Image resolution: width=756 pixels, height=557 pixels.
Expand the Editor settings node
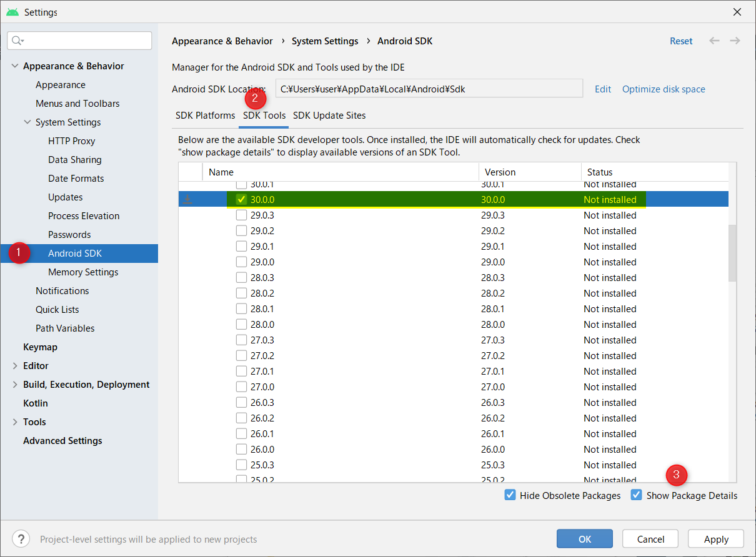(14, 365)
